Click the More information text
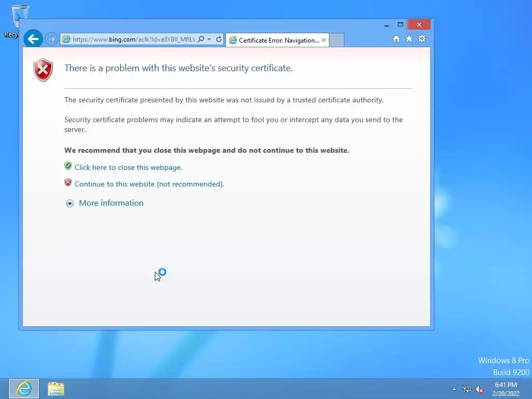Screen dimensions: 532x399 tap(111, 203)
